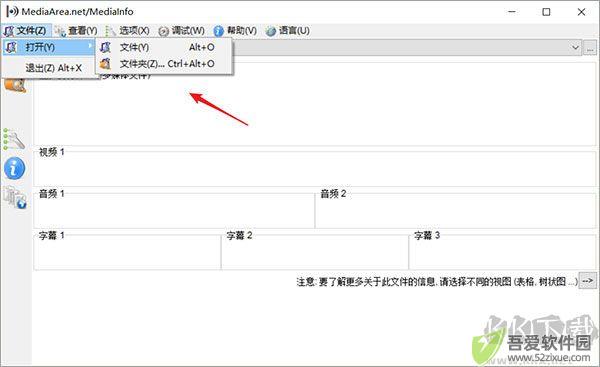Click the website/update sidebar icon
This screenshot has width=600, height=367.
pyautogui.click(x=15, y=197)
